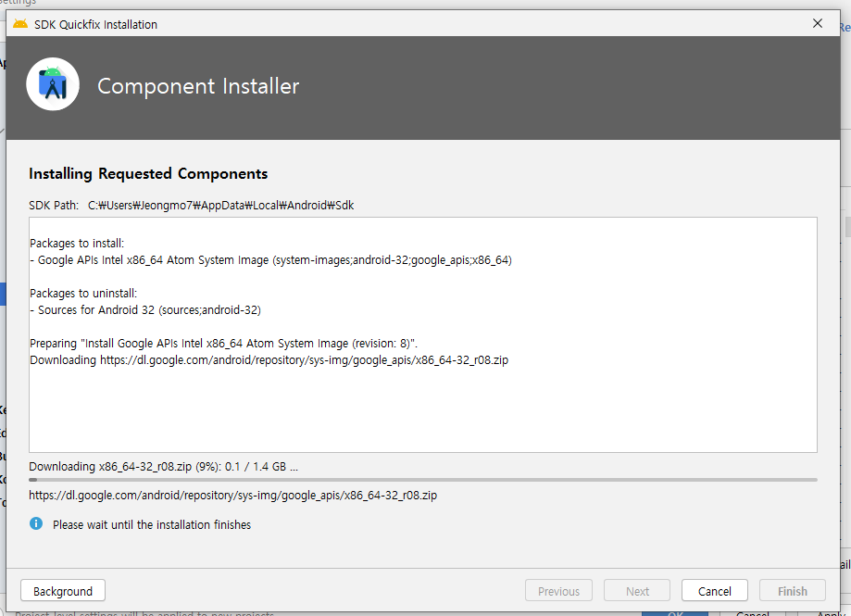Click the 'Packages to install:' line
This screenshot has height=616, width=851.
pos(77,243)
